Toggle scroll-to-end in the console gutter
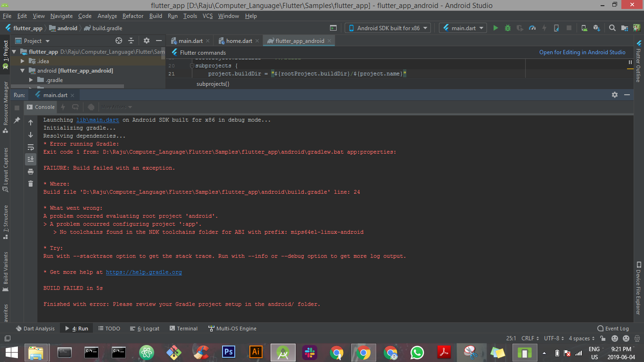The height and width of the screenshot is (362, 644). (x=30, y=159)
